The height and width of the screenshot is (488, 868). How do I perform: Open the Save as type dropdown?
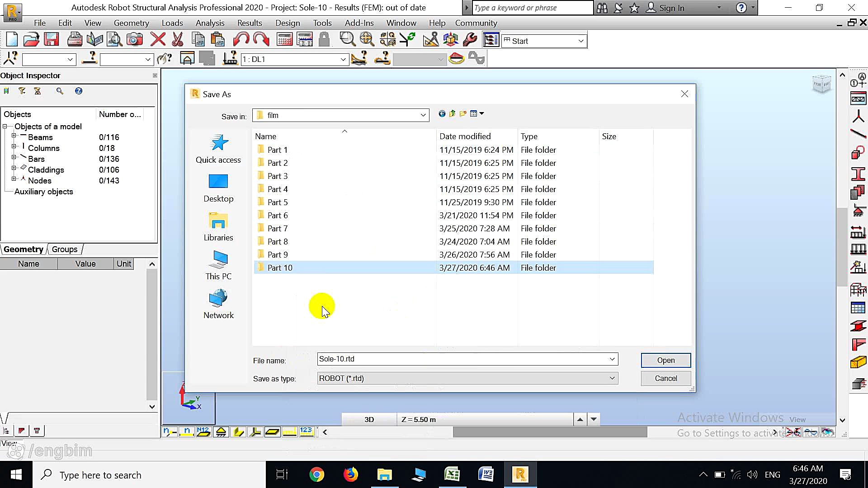point(612,378)
